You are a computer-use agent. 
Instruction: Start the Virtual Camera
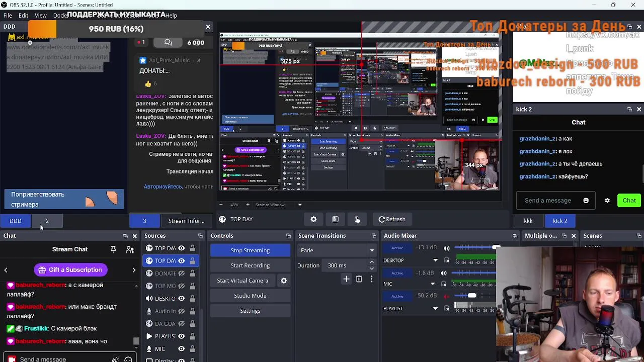(x=243, y=281)
